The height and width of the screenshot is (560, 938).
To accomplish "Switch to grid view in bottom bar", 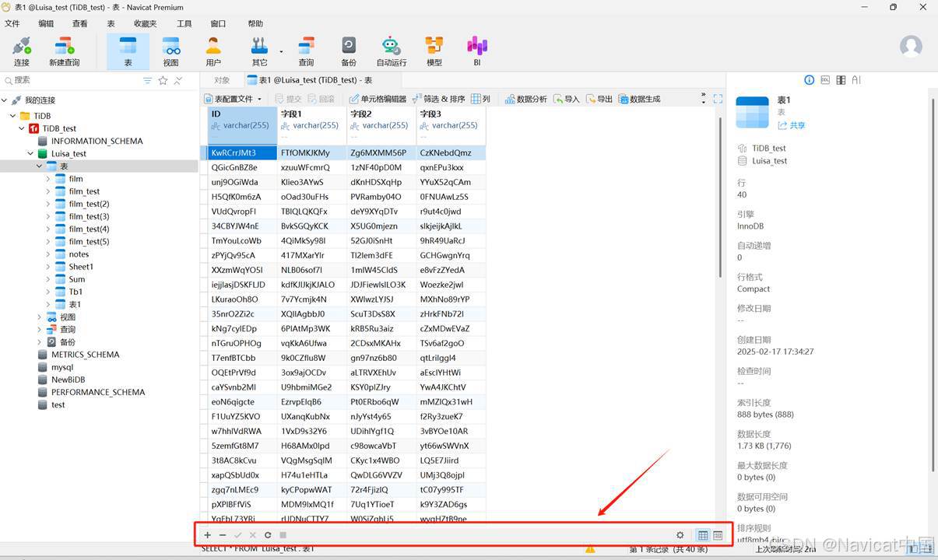I will (703, 535).
